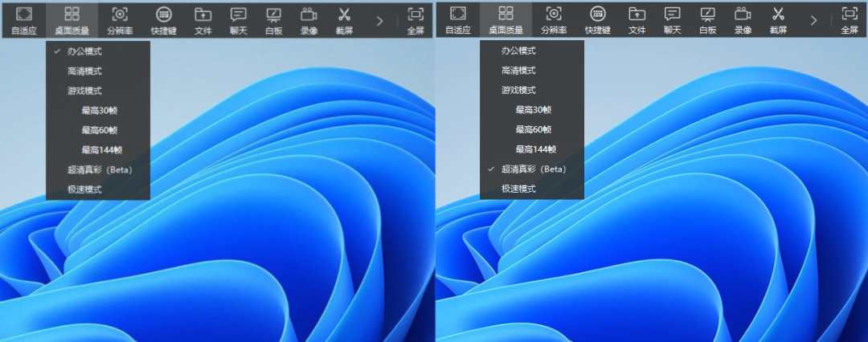The image size is (868, 342).
Task: Select checked 超清真彩 (Beta) in right menu
Action: pos(532,169)
